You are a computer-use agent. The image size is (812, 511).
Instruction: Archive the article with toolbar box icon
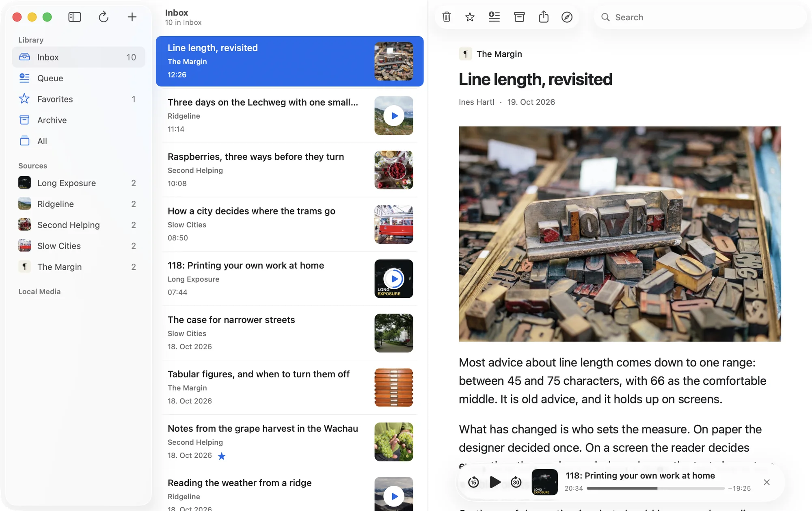point(519,17)
